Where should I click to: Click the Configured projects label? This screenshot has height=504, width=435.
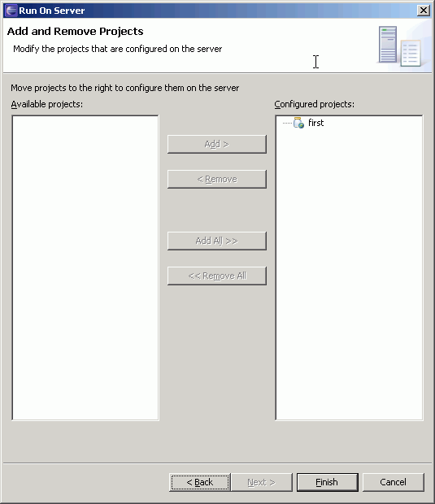coord(314,104)
